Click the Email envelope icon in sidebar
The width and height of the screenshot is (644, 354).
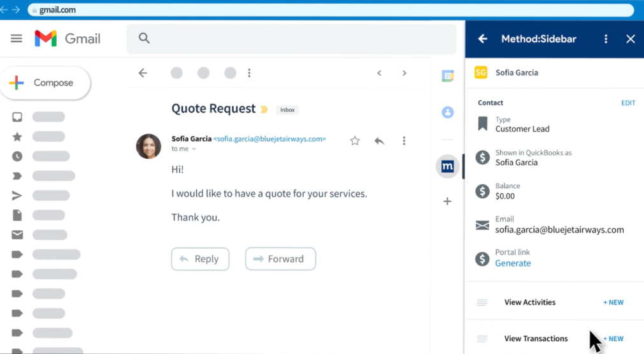[x=483, y=225]
